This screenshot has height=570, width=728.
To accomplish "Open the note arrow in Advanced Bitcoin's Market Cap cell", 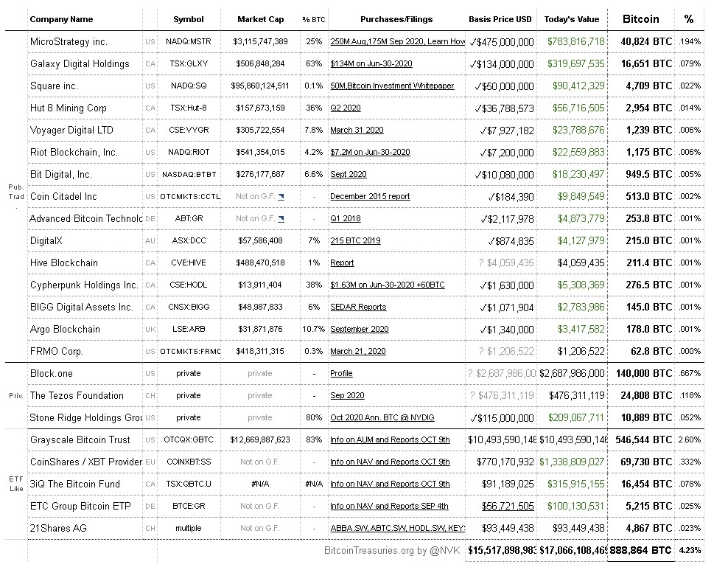I will (281, 219).
